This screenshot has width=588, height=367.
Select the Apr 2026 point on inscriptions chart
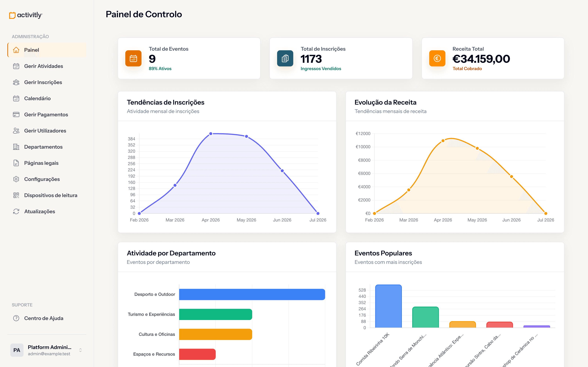coord(211,134)
